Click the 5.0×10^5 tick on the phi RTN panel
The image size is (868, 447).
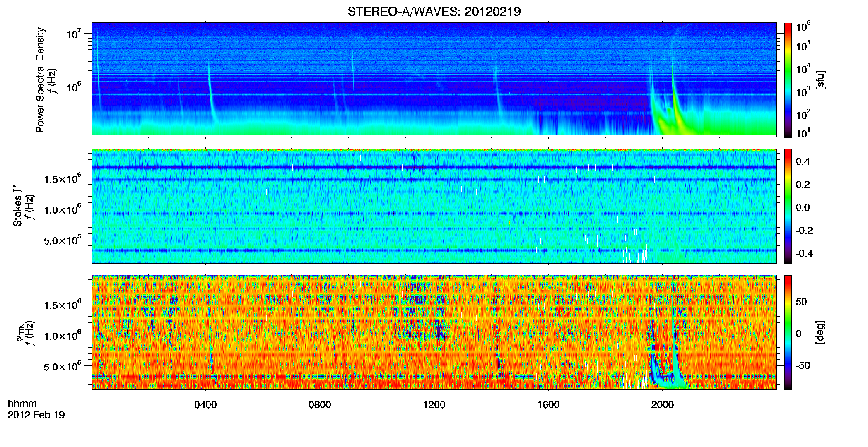coord(63,366)
